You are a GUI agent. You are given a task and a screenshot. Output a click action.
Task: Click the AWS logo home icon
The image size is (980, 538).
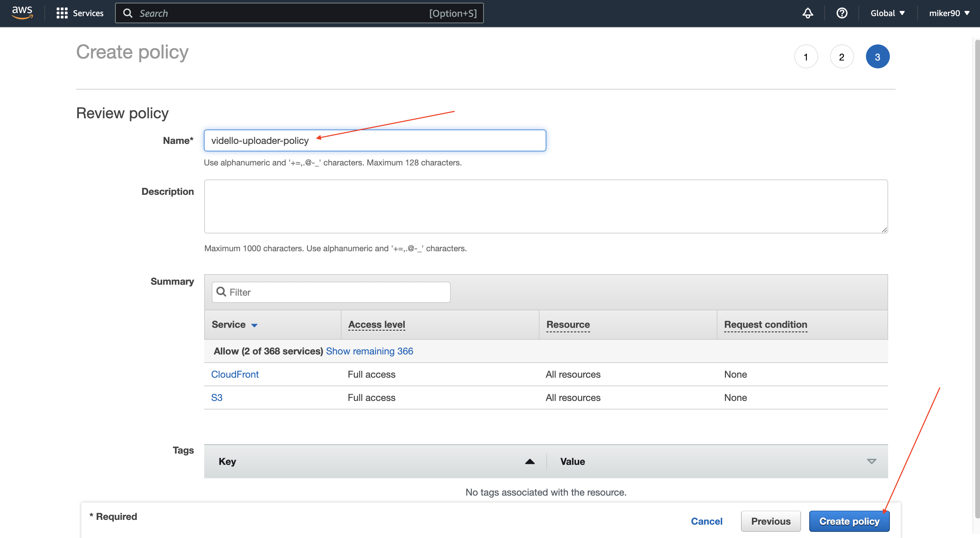pyautogui.click(x=22, y=13)
